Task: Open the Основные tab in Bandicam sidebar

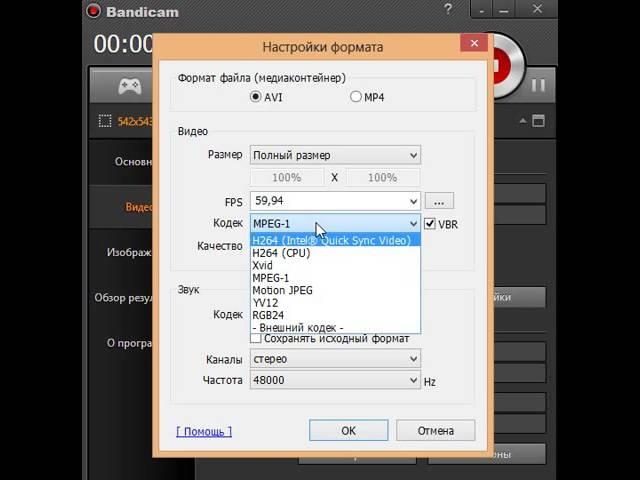Action: (133, 162)
